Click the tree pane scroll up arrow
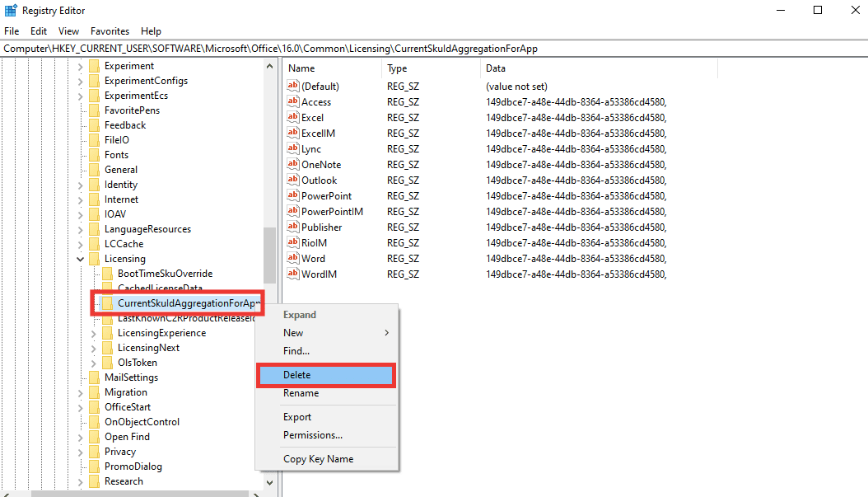The width and height of the screenshot is (868, 497). tap(269, 66)
